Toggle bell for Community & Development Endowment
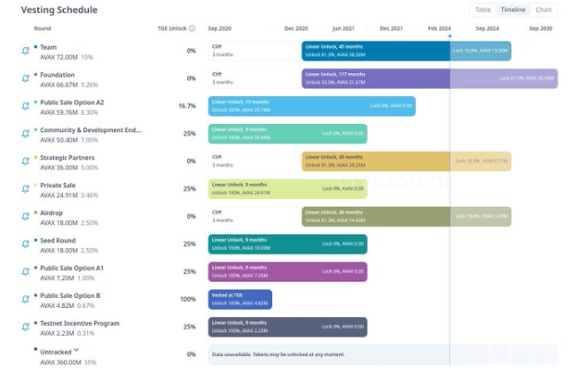Viewport: 588px width, 370px height. pyautogui.click(x=25, y=135)
